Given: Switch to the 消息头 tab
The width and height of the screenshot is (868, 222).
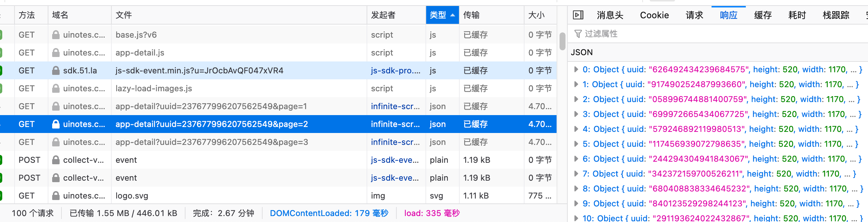Looking at the screenshot, I should 610,15.
